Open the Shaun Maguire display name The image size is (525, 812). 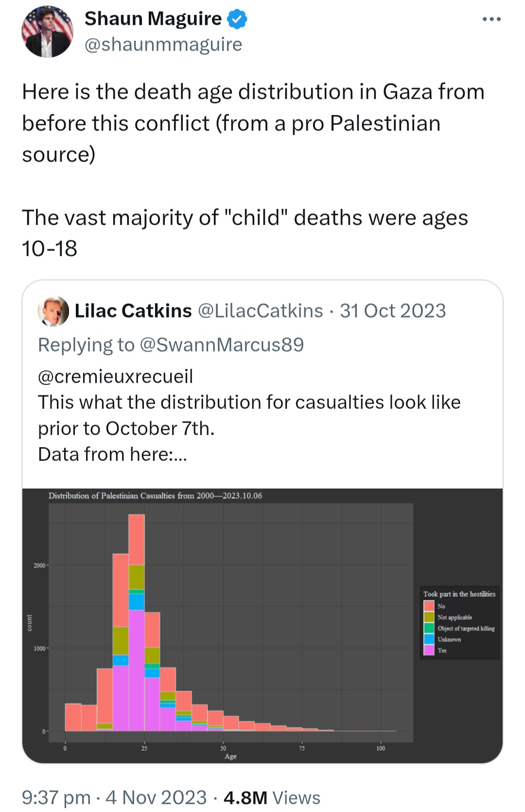[153, 18]
